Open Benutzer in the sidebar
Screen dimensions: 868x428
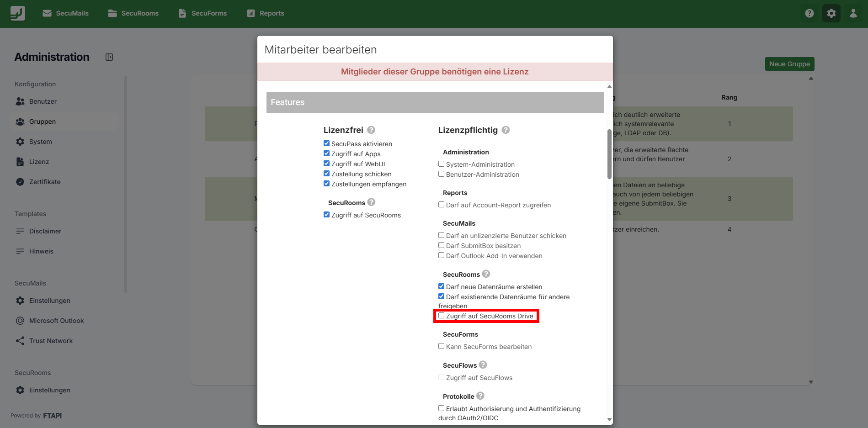pos(43,101)
